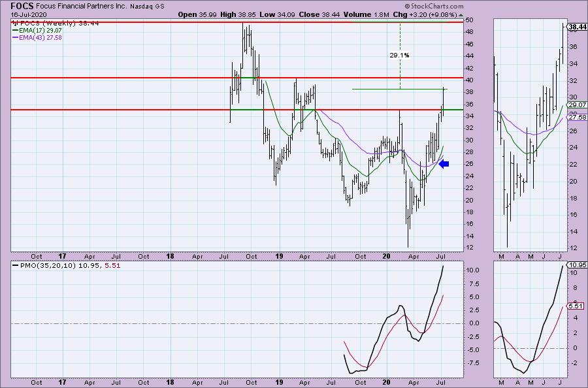Viewport: 588px width, 388px height.
Task: Click year 17 on the price chart time axis
Action: coord(62,257)
